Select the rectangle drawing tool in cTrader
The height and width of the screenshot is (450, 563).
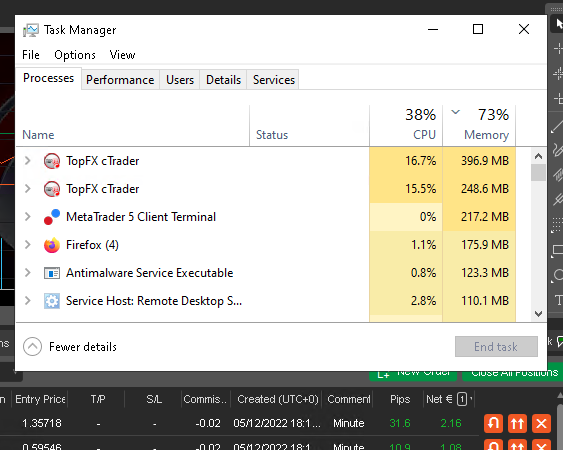coord(558,251)
